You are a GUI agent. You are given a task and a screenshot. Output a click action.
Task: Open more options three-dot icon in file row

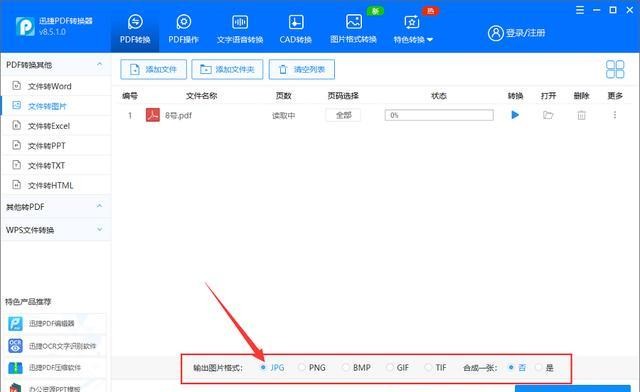615,115
